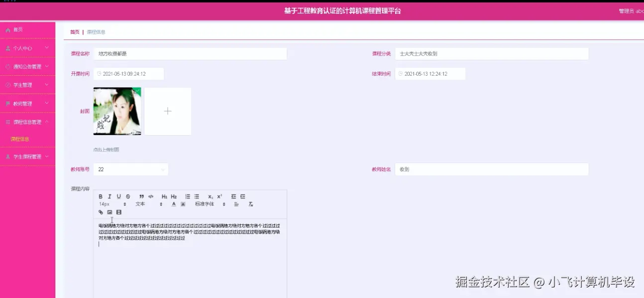Insert a hyperlink in the editor

(x=101, y=212)
